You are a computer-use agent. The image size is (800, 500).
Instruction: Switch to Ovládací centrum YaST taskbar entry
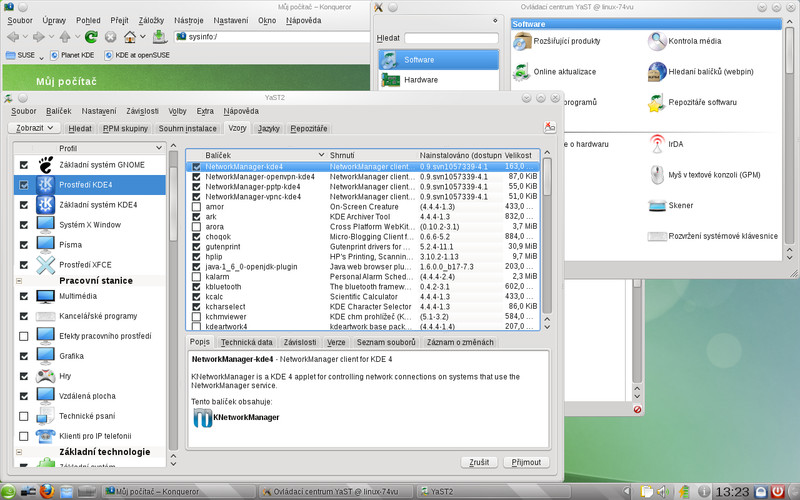(x=336, y=492)
